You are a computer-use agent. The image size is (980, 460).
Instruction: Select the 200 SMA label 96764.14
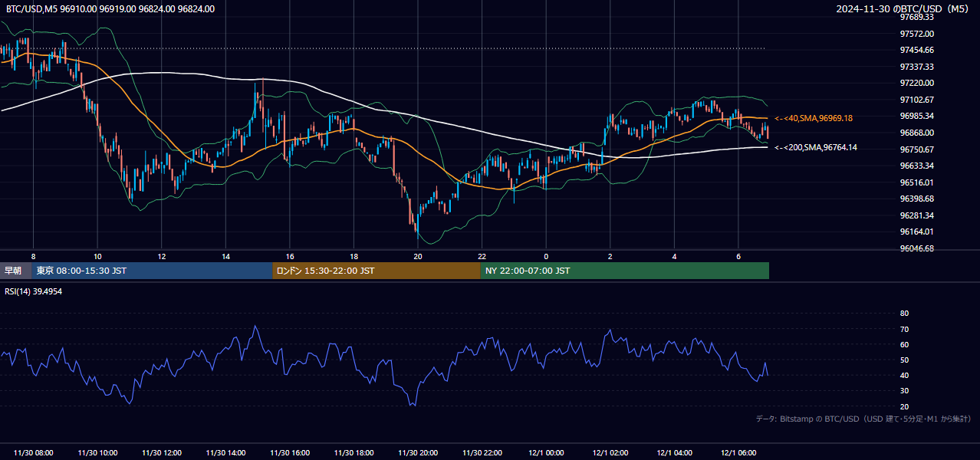click(x=816, y=147)
